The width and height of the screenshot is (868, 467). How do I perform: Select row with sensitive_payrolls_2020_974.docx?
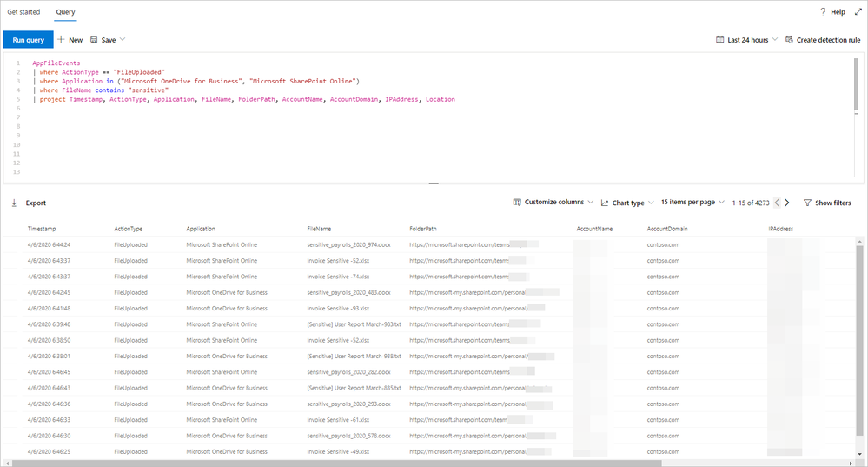point(429,244)
